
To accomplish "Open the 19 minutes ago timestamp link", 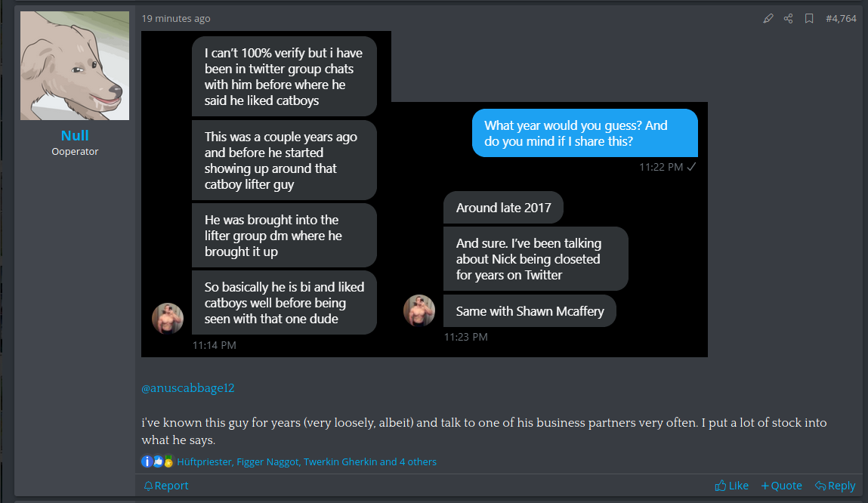I will click(176, 18).
